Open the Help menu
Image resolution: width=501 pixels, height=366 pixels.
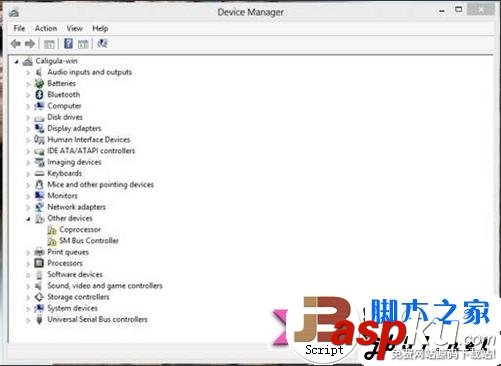[100, 28]
